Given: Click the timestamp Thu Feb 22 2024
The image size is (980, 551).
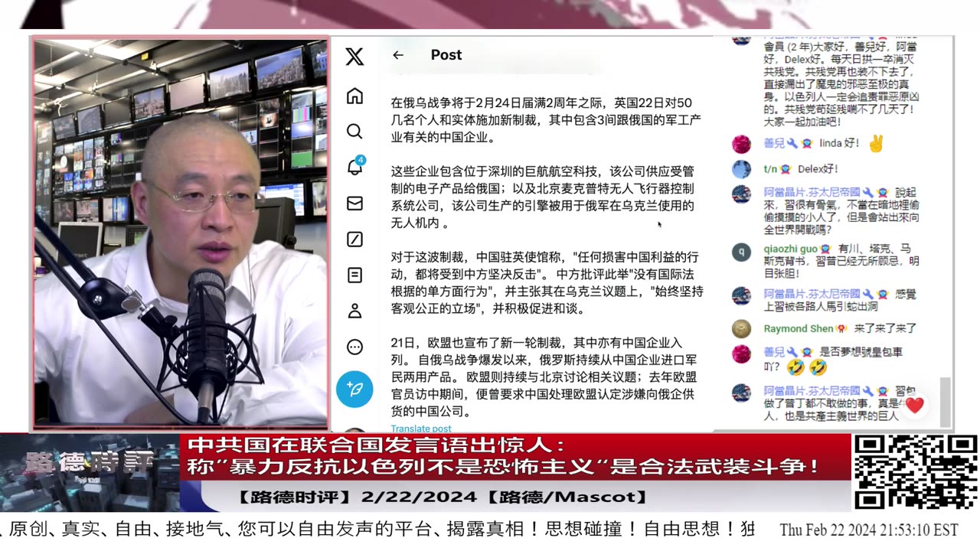Looking at the screenshot, I should [x=868, y=530].
